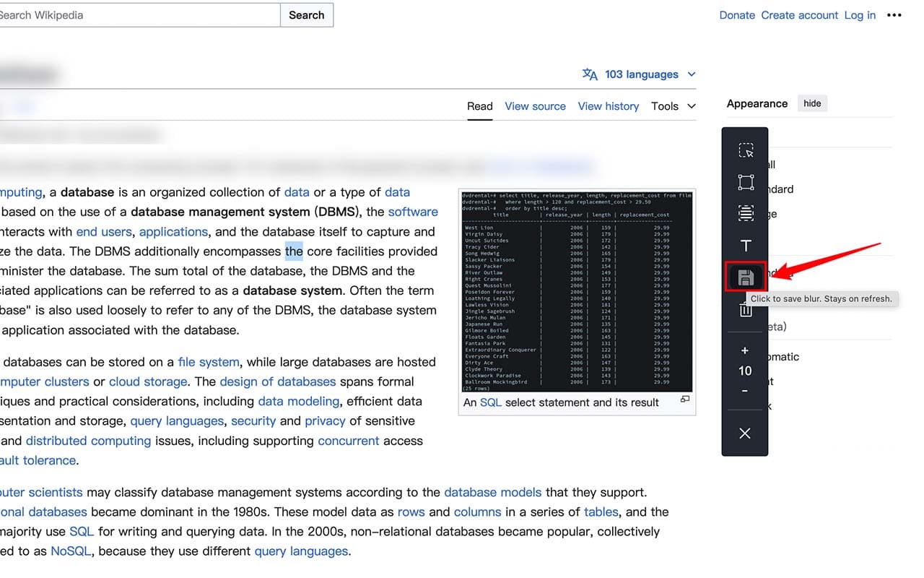Image resolution: width=924 pixels, height=578 pixels.
Task: Increase blur amount with plus button
Action: (x=745, y=350)
